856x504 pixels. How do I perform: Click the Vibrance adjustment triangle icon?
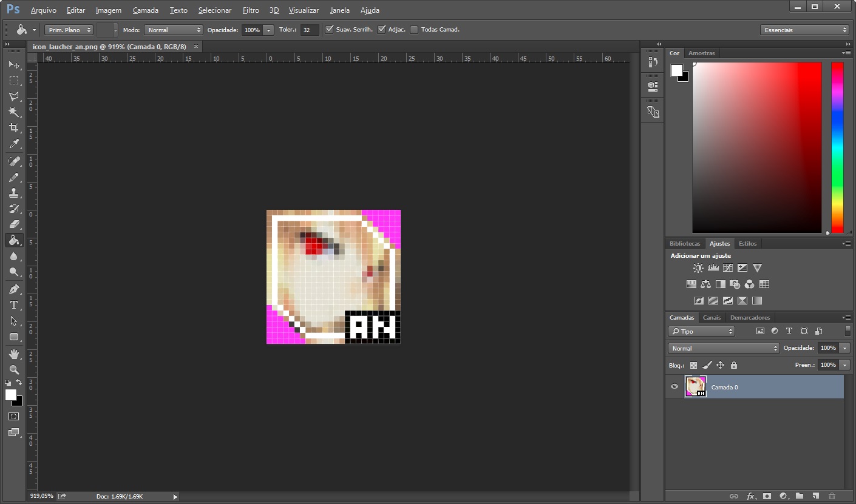click(x=757, y=267)
